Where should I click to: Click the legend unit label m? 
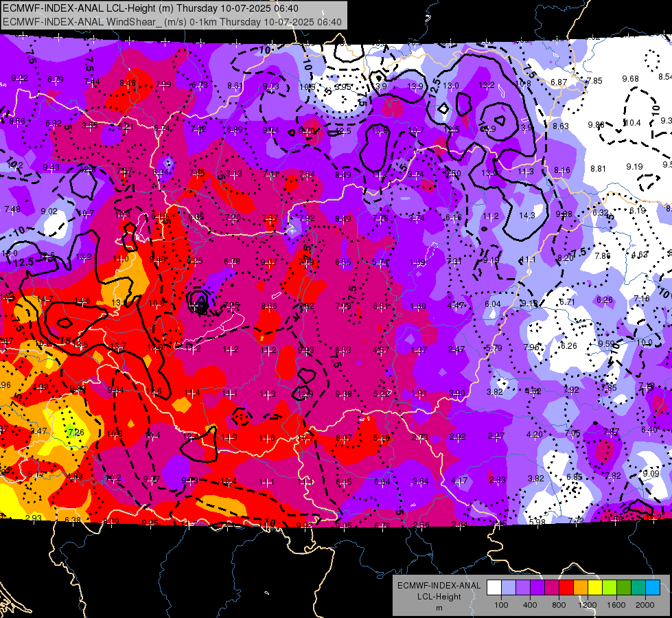pyautogui.click(x=439, y=608)
